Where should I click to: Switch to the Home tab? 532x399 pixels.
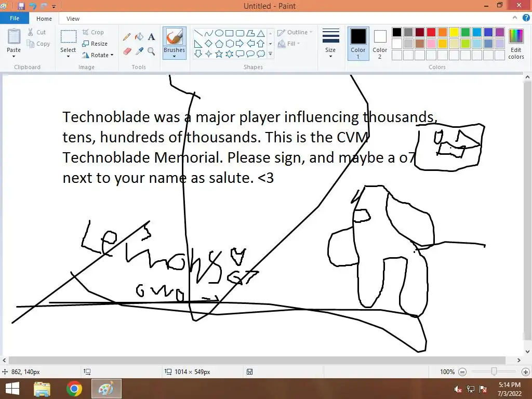click(x=44, y=19)
